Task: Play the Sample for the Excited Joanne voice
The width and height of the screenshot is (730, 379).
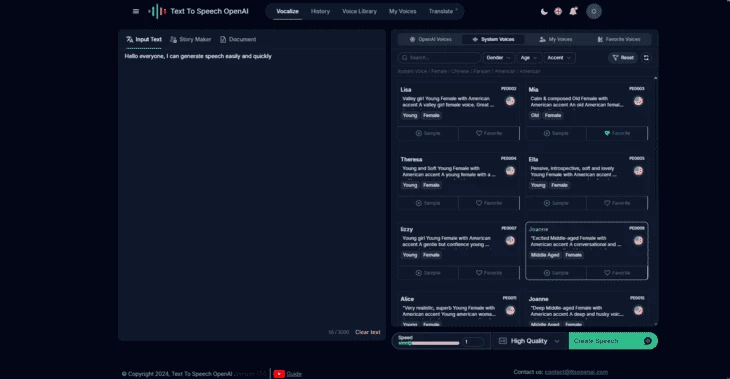Action: [556, 273]
